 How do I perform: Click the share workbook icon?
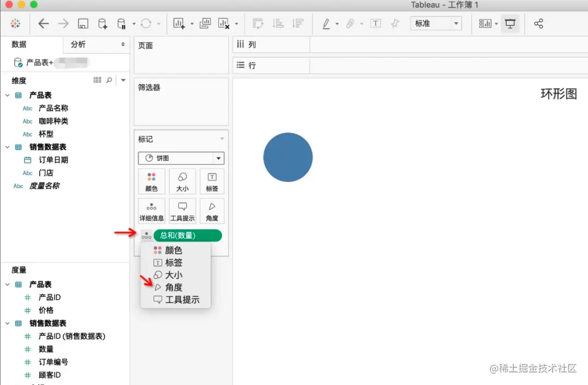(538, 23)
